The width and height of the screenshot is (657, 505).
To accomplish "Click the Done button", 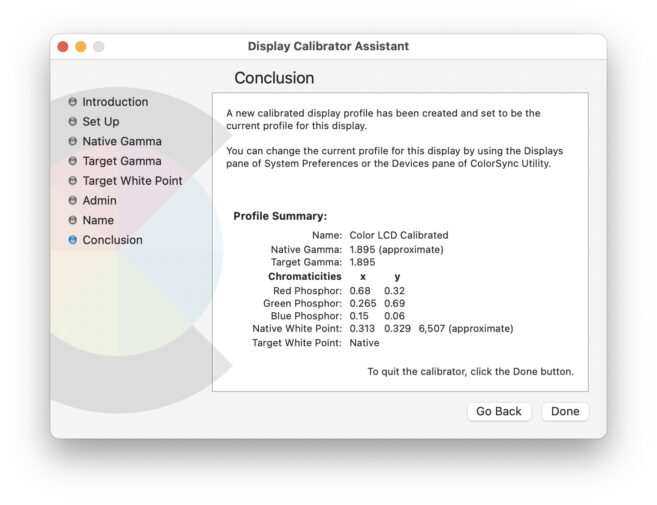I will coord(565,412).
